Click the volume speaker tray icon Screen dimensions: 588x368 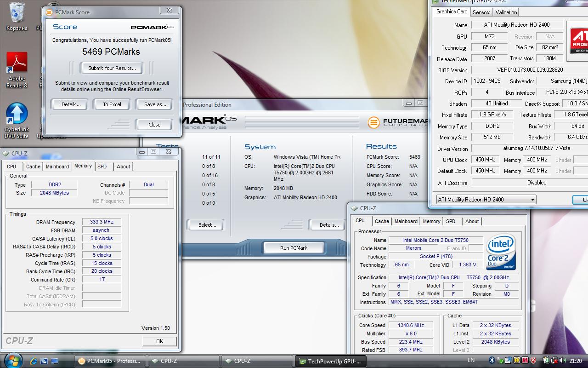tap(563, 361)
